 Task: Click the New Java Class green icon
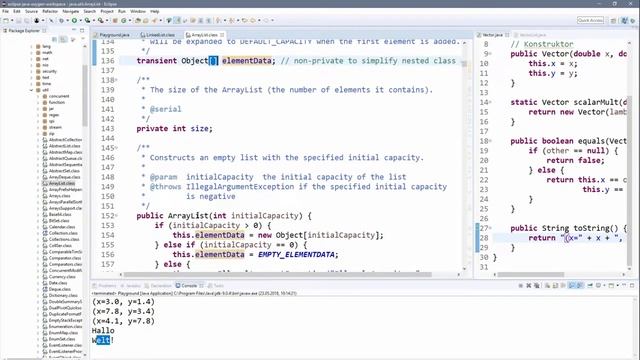[124, 20]
